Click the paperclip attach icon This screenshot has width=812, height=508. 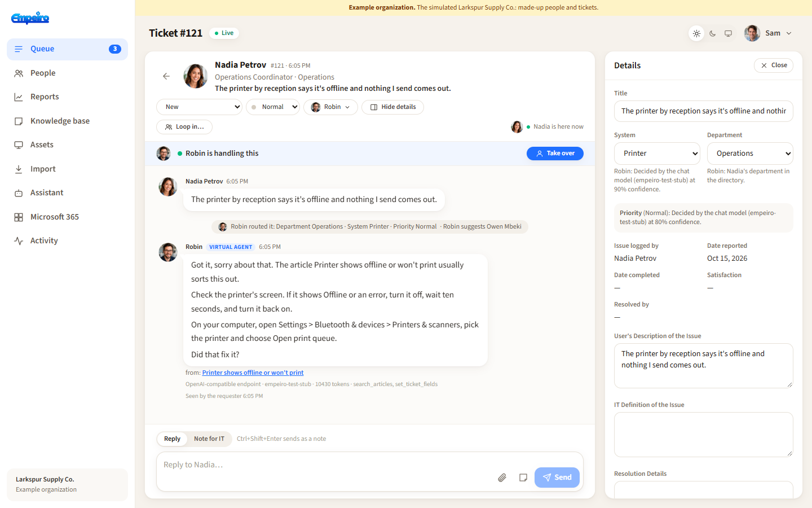tap(502, 478)
